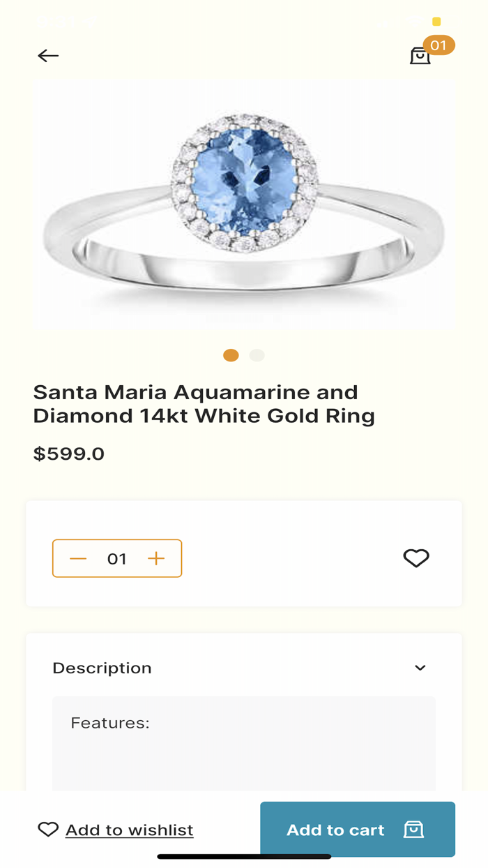This screenshot has height=868, width=488.
Task: Click the Add to wishlist link
Action: (x=128, y=830)
